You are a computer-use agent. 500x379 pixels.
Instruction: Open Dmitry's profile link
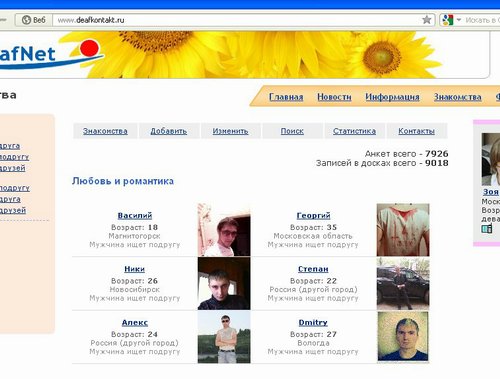(313, 322)
